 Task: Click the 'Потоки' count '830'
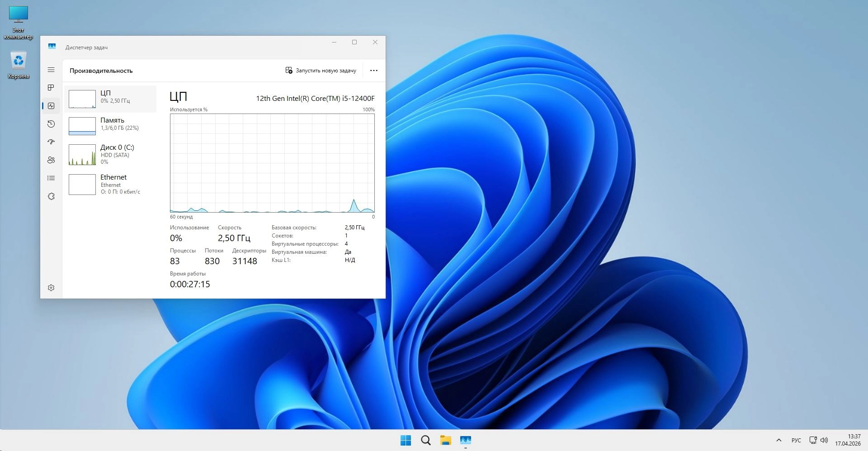212,261
